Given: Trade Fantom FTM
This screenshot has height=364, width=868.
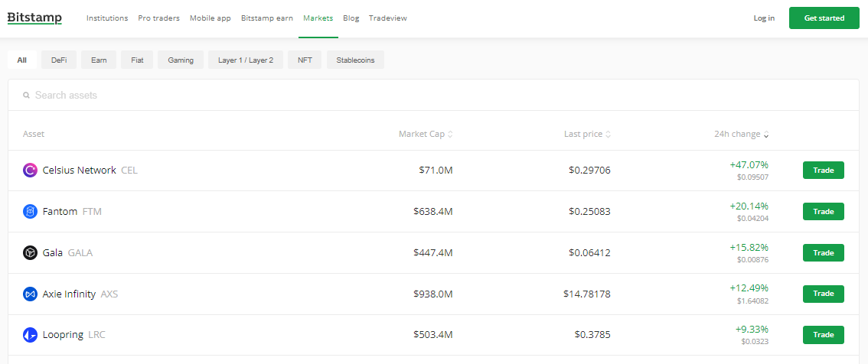Looking at the screenshot, I should coord(823,211).
